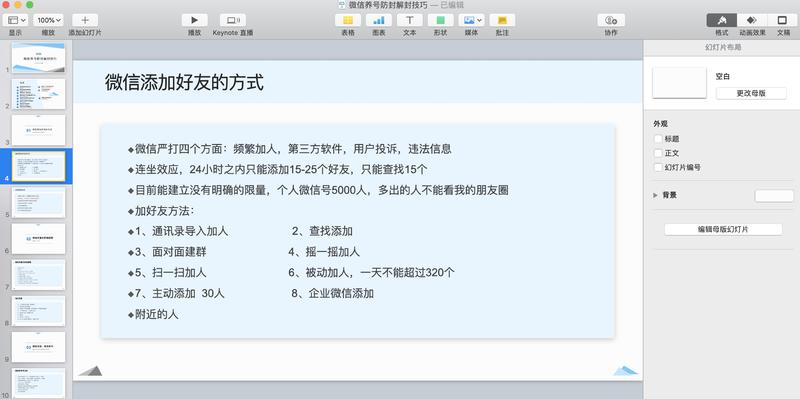800x399 pixels.
Task: Switch to the Document (文稿) tab
Action: 782,20
